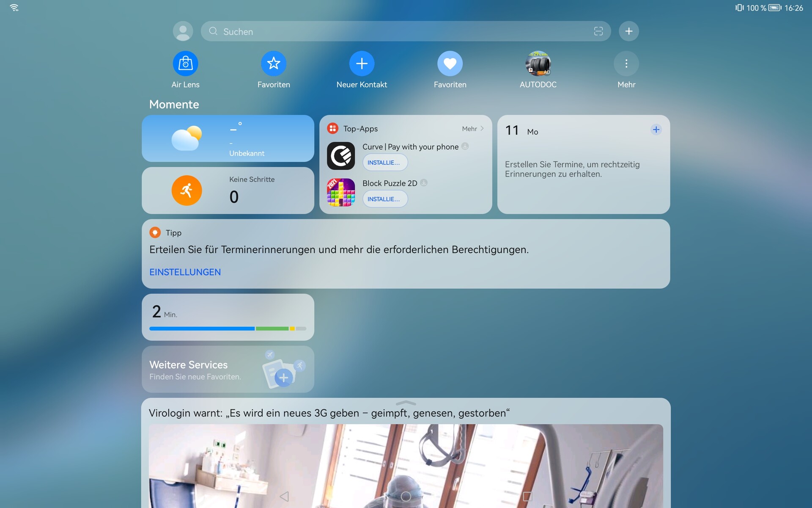The height and width of the screenshot is (508, 812).
Task: Open the AUTODOC app icon
Action: [538, 63]
